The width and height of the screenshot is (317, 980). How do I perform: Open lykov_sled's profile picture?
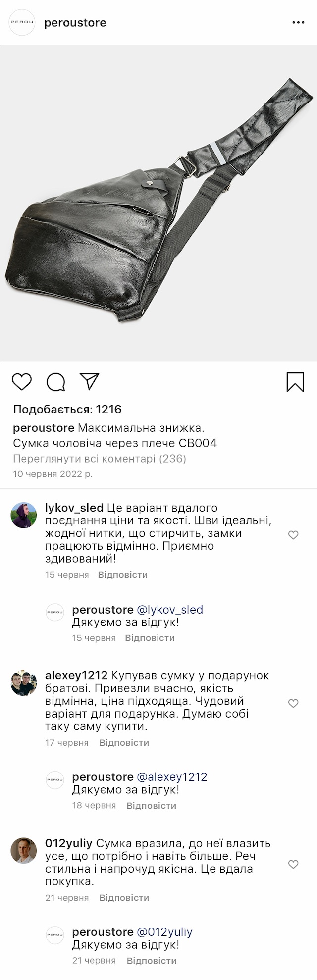tap(24, 515)
